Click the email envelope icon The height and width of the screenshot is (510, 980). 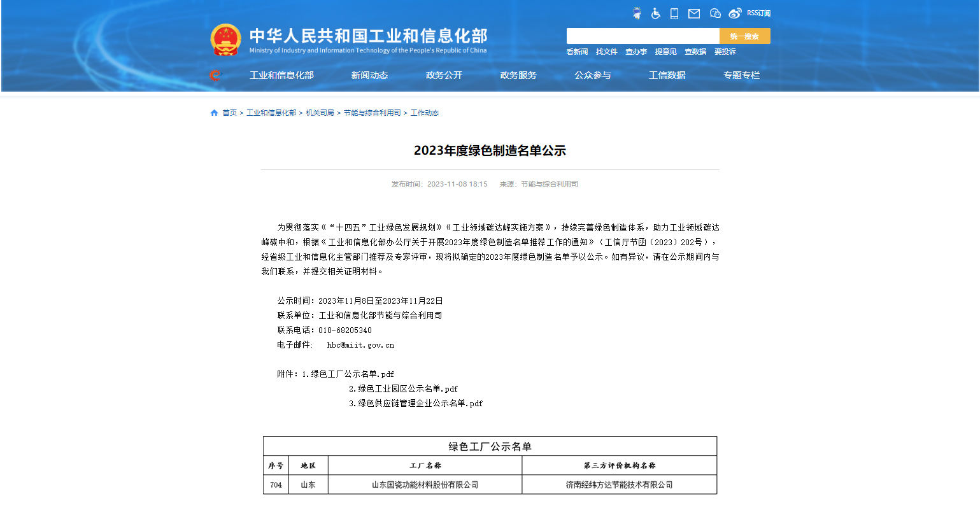pyautogui.click(x=693, y=13)
